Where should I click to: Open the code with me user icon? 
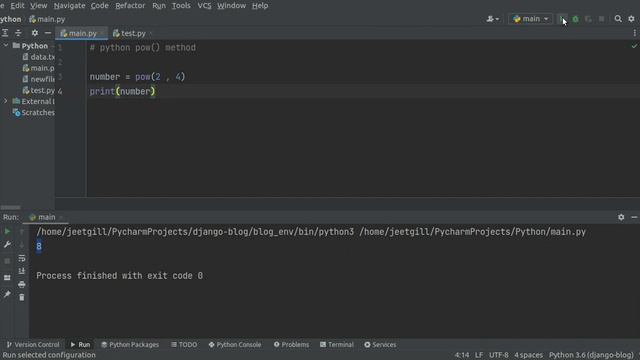tap(493, 19)
